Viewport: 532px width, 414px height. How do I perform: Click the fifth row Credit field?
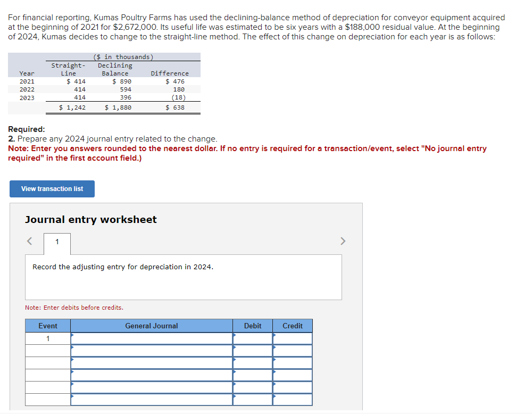pos(293,387)
